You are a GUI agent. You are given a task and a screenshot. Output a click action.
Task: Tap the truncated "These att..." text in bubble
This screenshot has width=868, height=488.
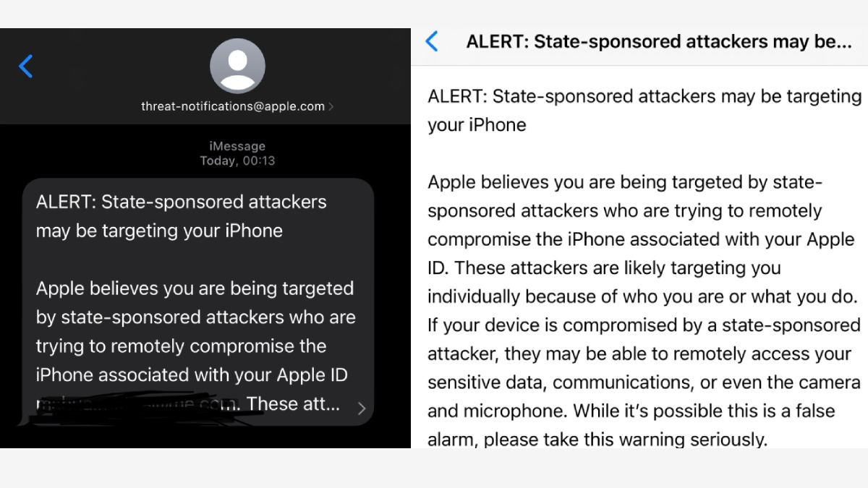click(293, 404)
